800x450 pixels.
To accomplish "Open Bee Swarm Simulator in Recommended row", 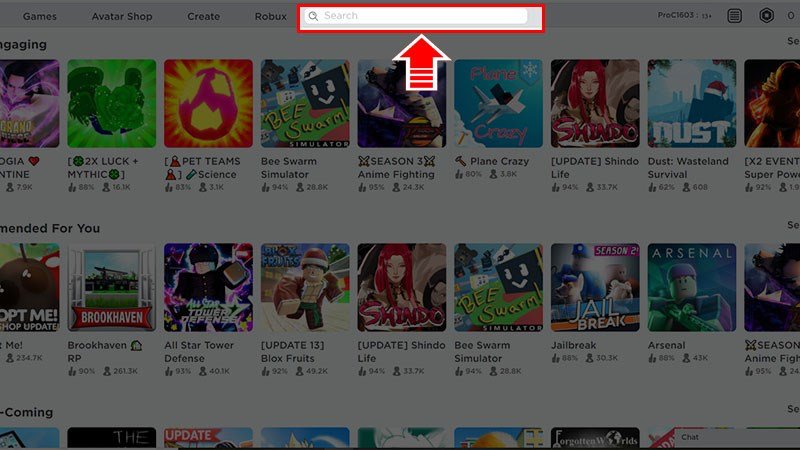I will click(x=498, y=288).
